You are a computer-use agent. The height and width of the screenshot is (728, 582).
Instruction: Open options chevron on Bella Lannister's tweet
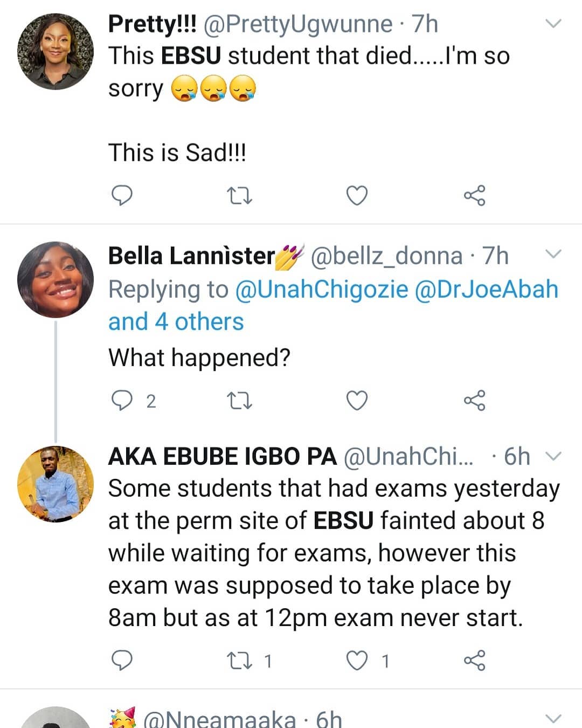[x=553, y=253]
